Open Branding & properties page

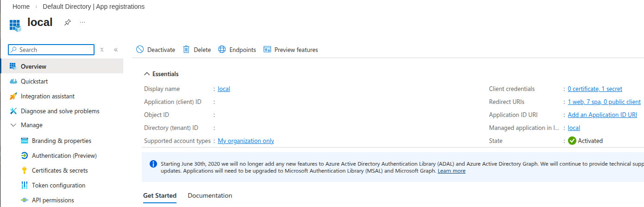[x=62, y=141]
